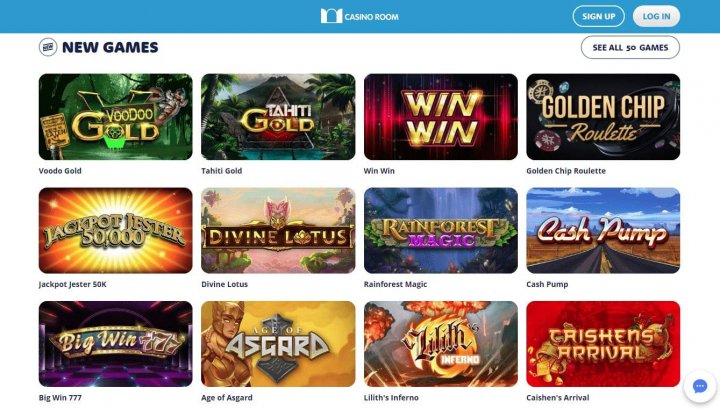Open Caishen's Arrival game thumbnail
The image size is (720, 409).
603,344
